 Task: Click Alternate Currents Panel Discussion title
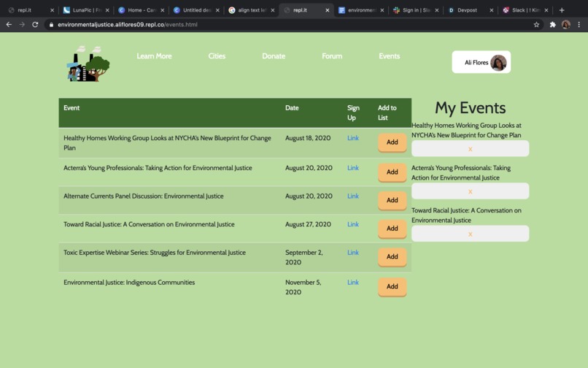143,196
